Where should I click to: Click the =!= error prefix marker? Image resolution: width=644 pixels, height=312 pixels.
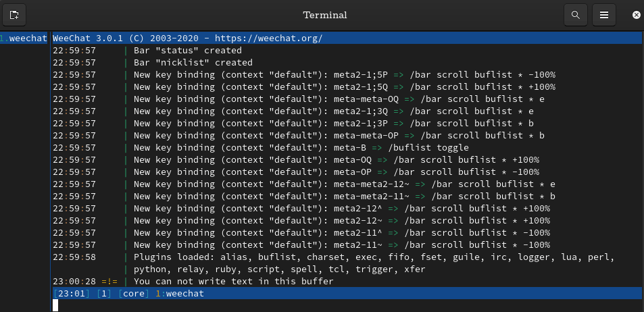108,282
